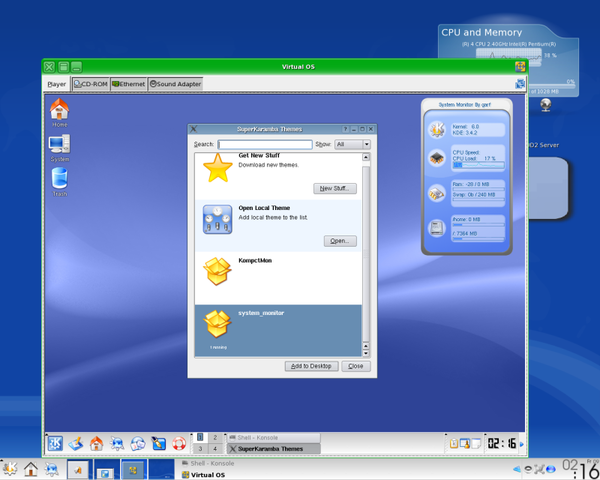Launch the paintbrush app in guest panel
Viewport: 600px width, 480px height.
(158, 444)
